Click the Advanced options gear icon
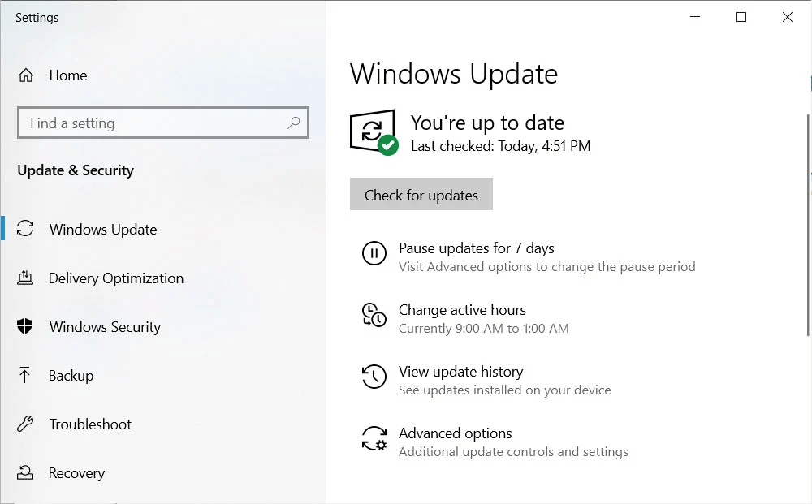 pos(374,438)
